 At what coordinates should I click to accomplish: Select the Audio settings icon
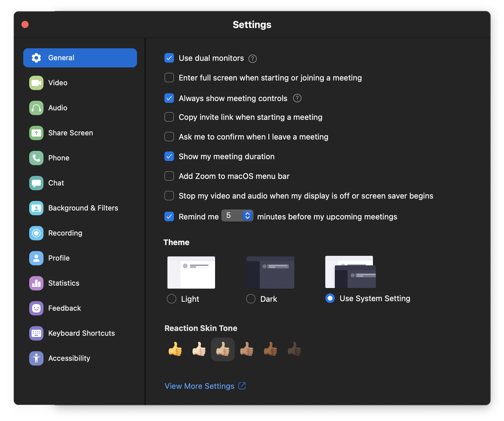[36, 108]
